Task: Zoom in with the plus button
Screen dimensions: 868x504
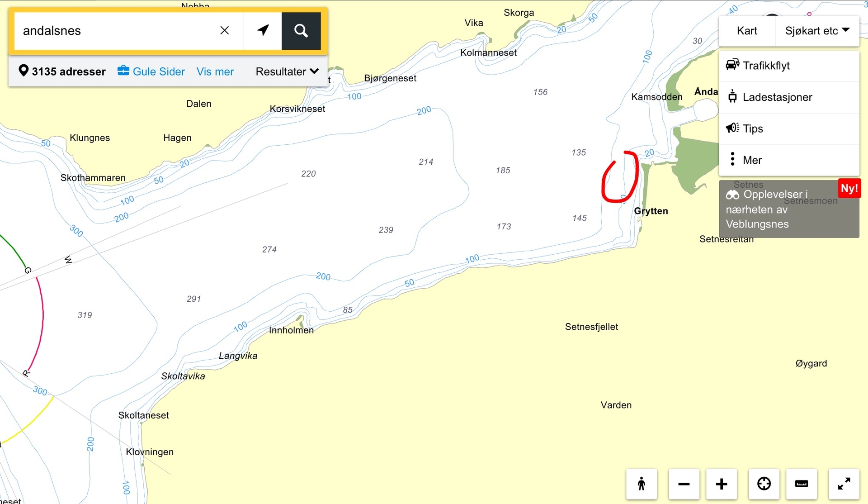Action: tap(722, 484)
